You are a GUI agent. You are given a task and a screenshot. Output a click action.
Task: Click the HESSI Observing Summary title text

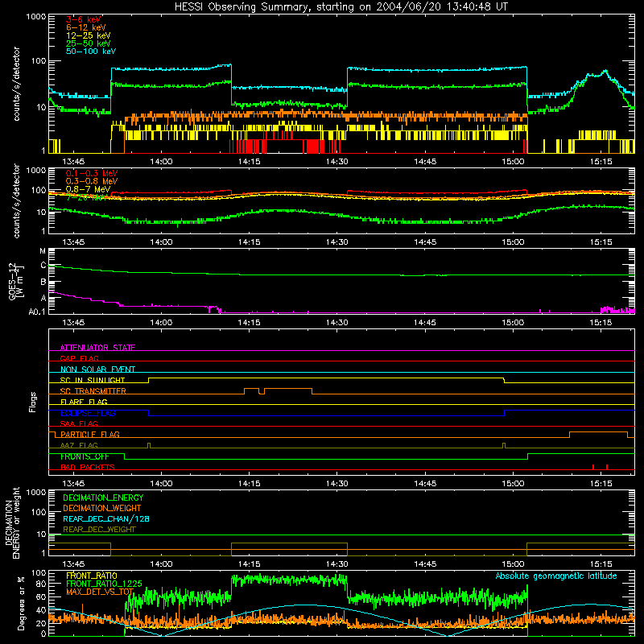(341, 7)
